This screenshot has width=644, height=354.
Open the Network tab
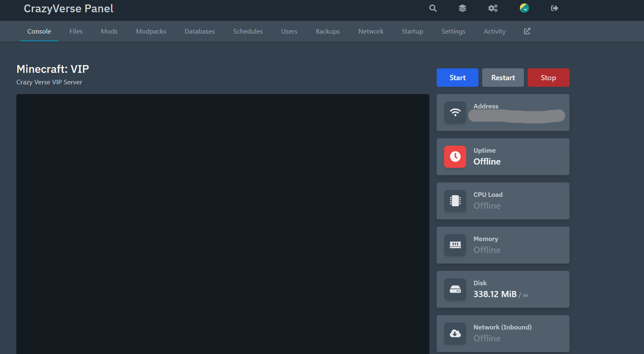coord(371,32)
